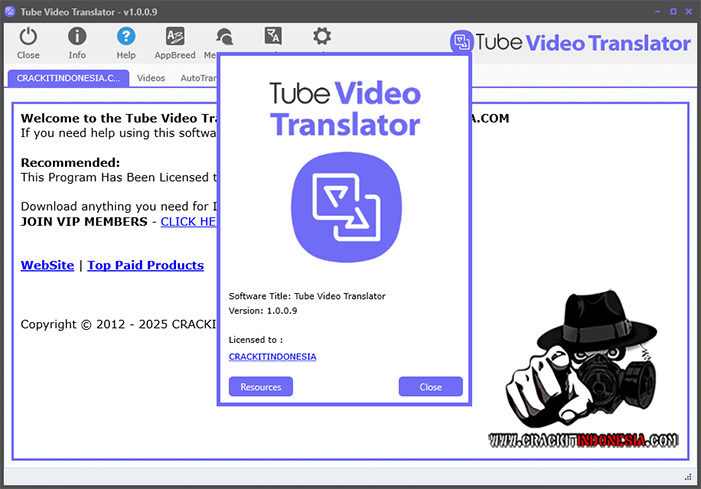Image resolution: width=701 pixels, height=489 pixels.
Task: Open the AutoTran... tab
Action: tap(198, 77)
